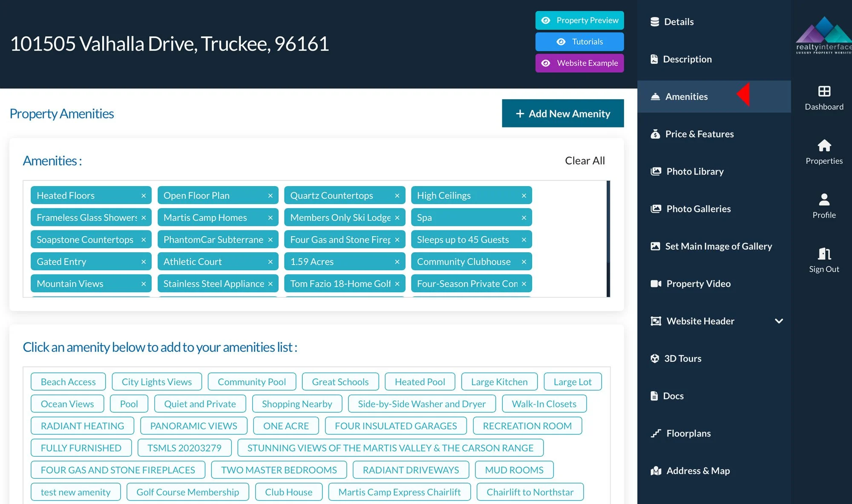Image resolution: width=852 pixels, height=504 pixels.
Task: Open the Profile person icon
Action: click(824, 199)
